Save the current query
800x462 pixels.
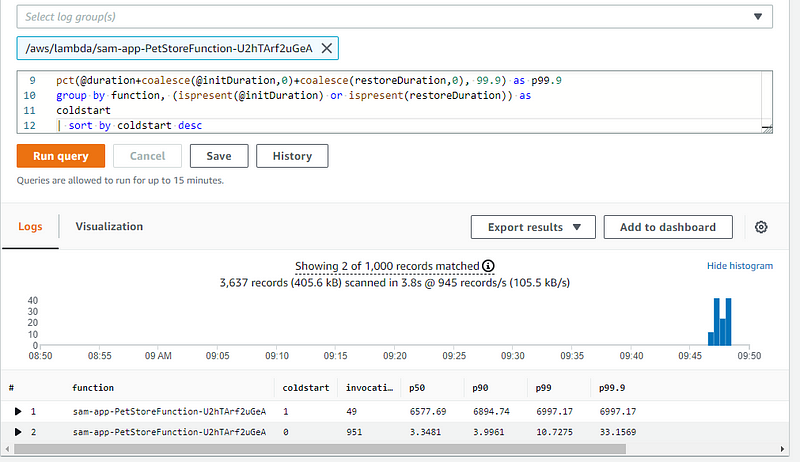pos(219,156)
